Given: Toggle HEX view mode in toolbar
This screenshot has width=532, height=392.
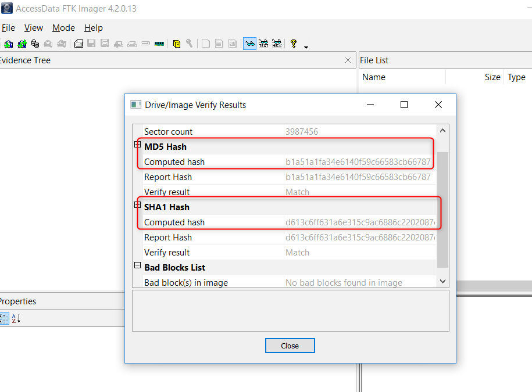Looking at the screenshot, I should (277, 44).
